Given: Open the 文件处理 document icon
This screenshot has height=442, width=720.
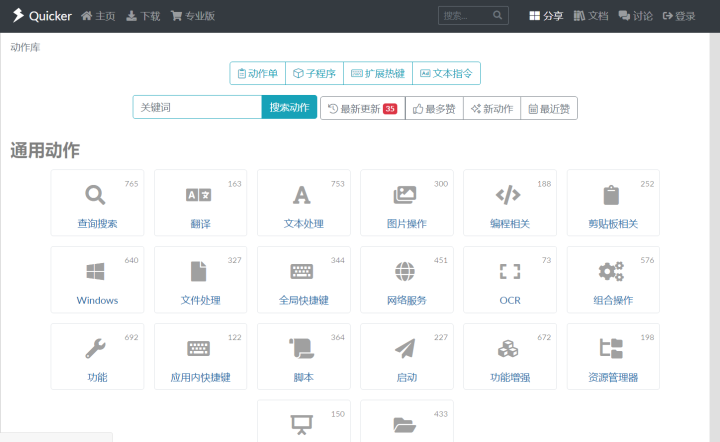Looking at the screenshot, I should [x=198, y=271].
